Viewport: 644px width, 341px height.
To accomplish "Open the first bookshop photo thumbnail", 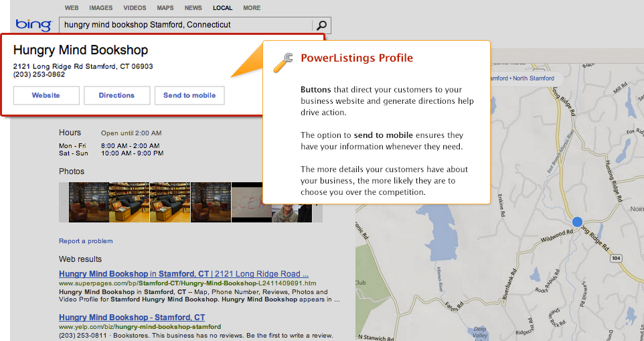I will 89,202.
